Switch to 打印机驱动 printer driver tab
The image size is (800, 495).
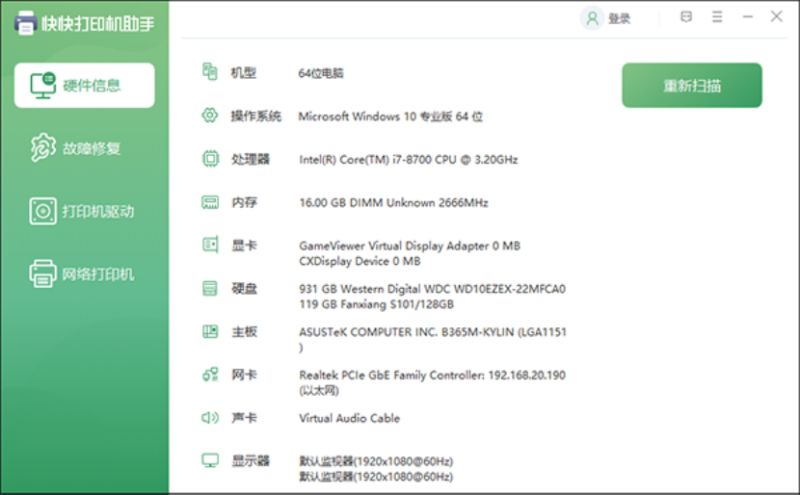[x=85, y=211]
